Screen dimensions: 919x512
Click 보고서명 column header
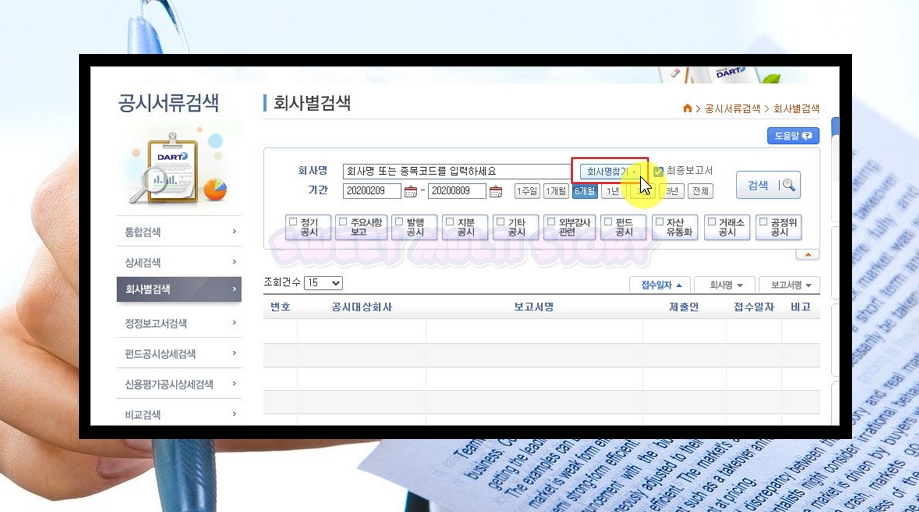(x=533, y=307)
